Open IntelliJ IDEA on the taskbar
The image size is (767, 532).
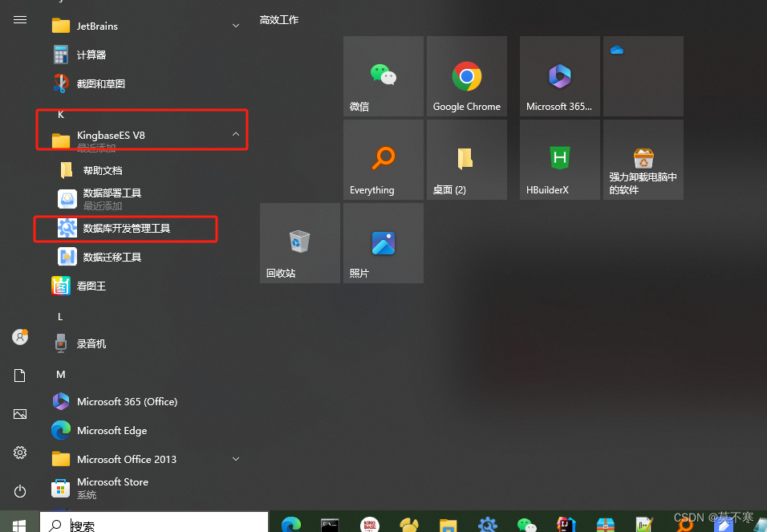tap(566, 525)
